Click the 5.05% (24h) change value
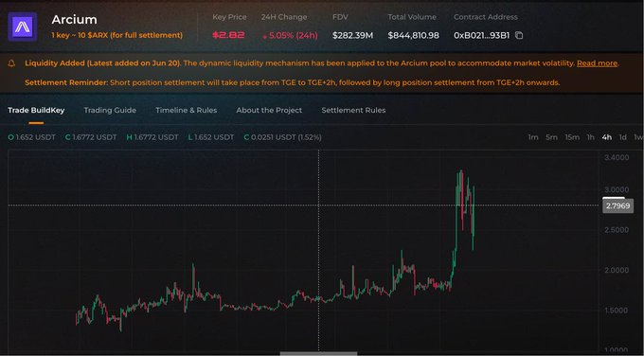This screenshot has width=644, height=356. point(290,35)
